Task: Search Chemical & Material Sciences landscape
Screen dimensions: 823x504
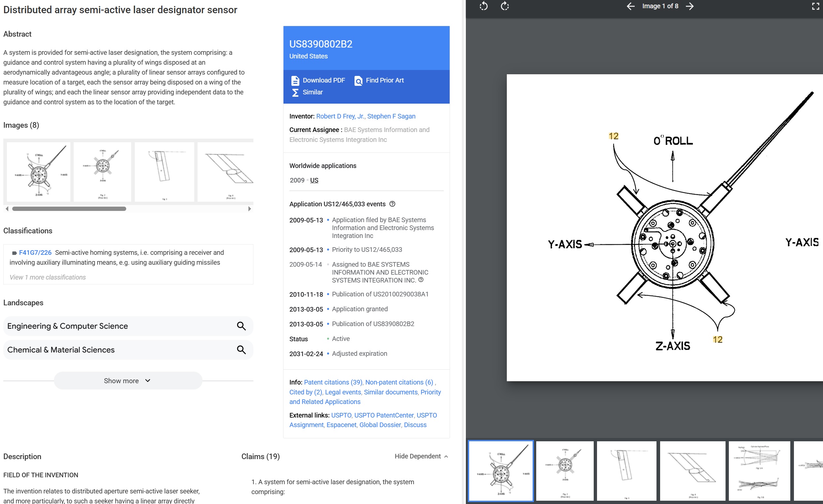Action: click(x=241, y=350)
